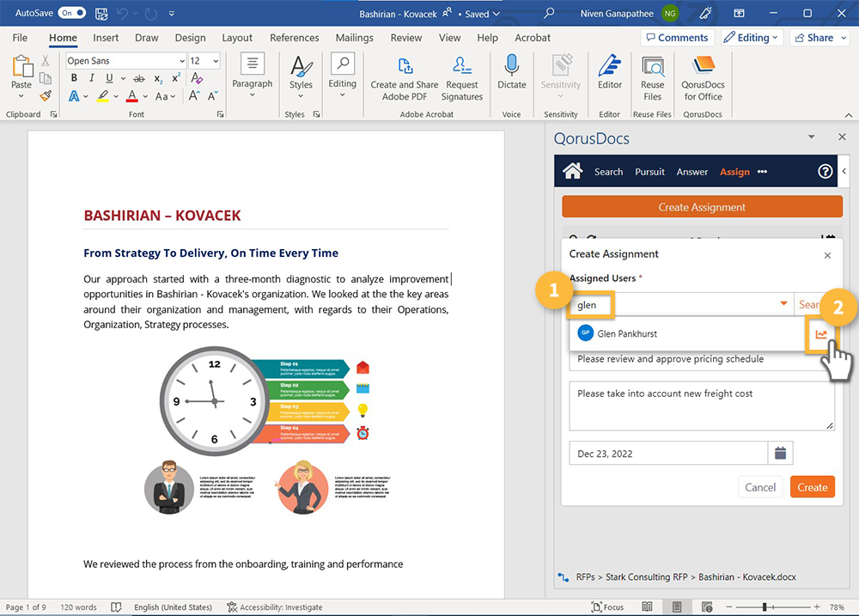Open Reuse Files pane
The height and width of the screenshot is (616, 859).
pos(653,78)
